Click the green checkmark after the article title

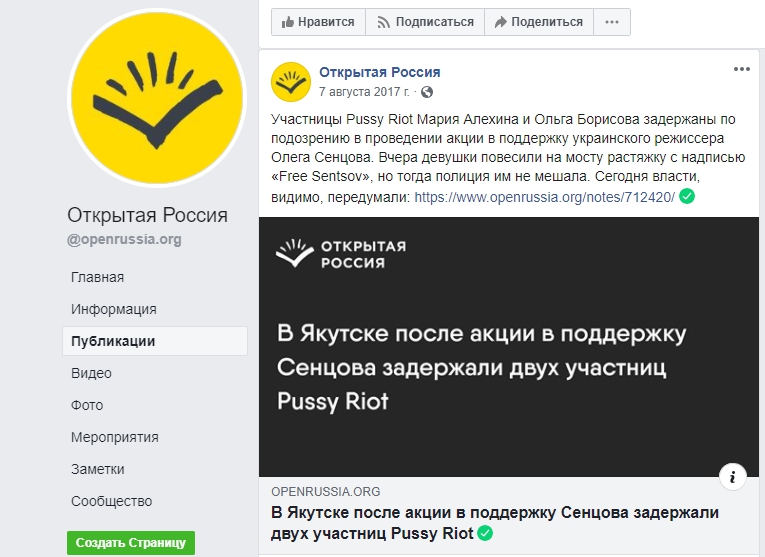(485, 533)
